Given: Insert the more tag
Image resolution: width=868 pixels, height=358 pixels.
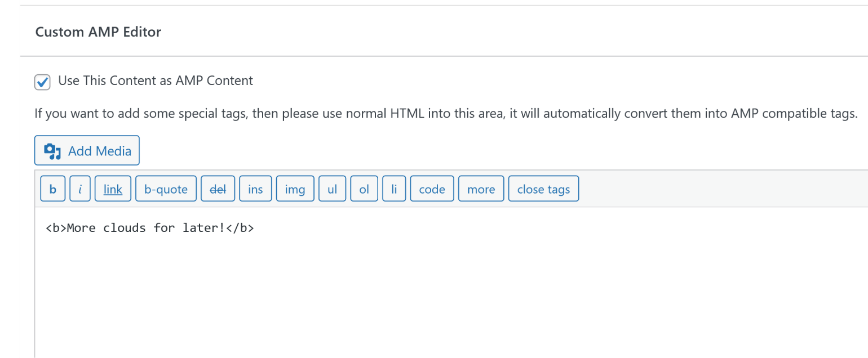Looking at the screenshot, I should tap(481, 189).
